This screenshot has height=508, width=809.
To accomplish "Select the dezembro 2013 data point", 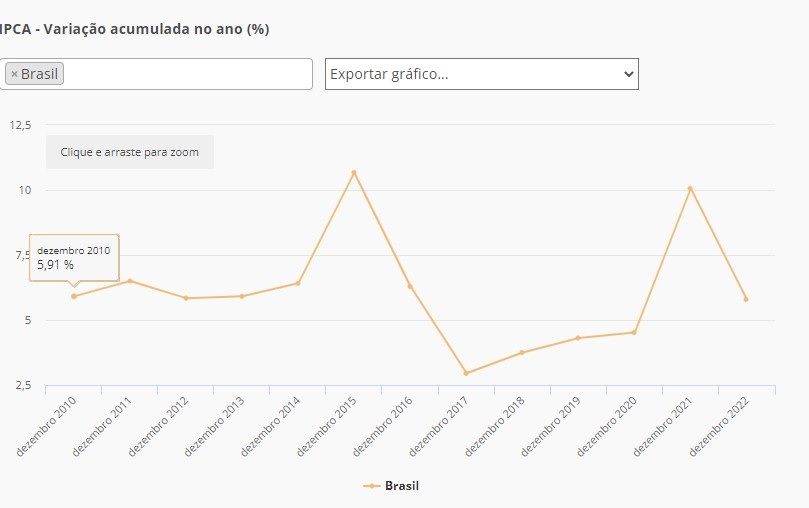I will (x=242, y=296).
